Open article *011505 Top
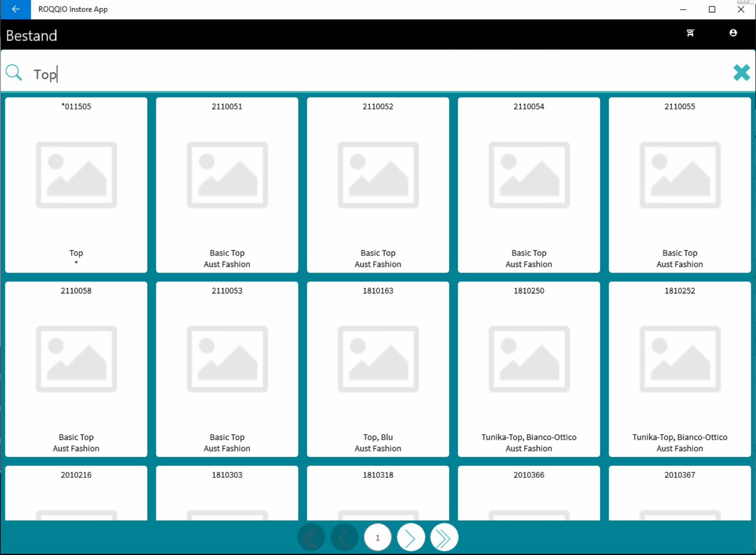 (76, 184)
